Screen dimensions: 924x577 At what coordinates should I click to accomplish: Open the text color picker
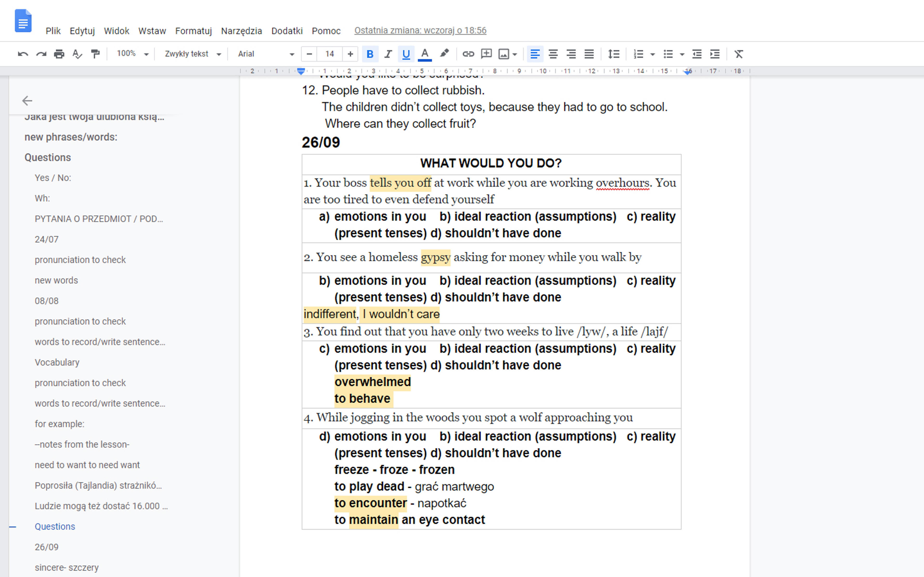pyautogui.click(x=424, y=54)
